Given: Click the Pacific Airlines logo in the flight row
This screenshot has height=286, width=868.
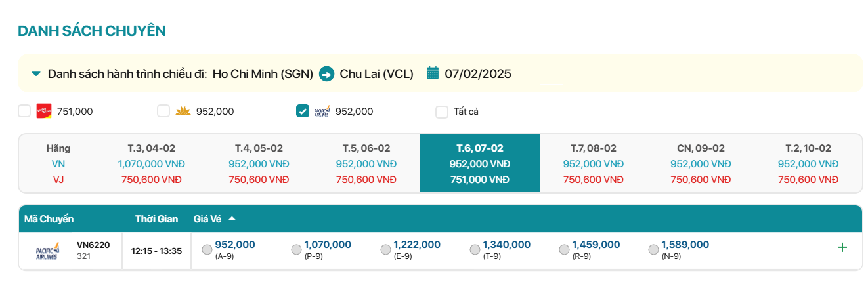Looking at the screenshot, I should 47,251.
